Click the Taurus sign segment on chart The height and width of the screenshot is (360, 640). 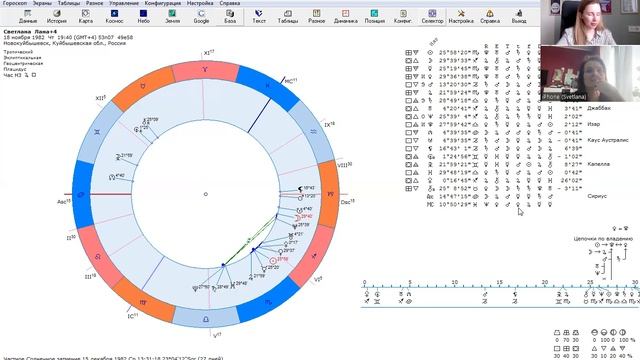(x=143, y=87)
